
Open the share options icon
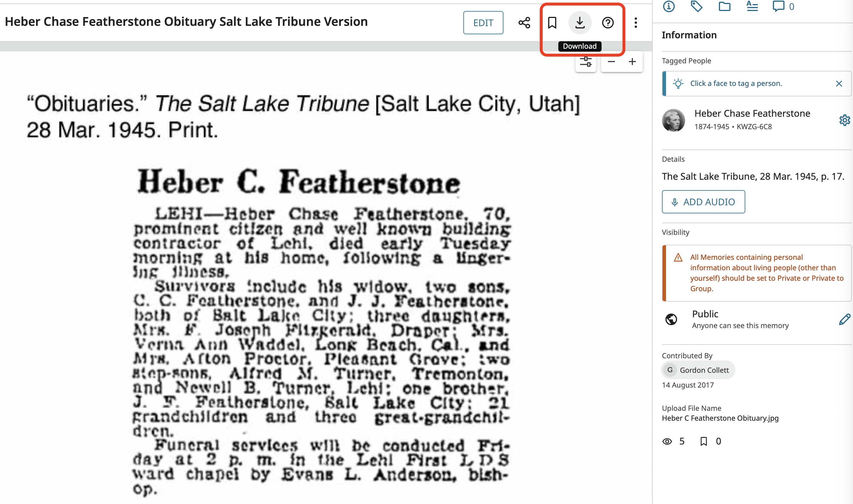pyautogui.click(x=524, y=23)
